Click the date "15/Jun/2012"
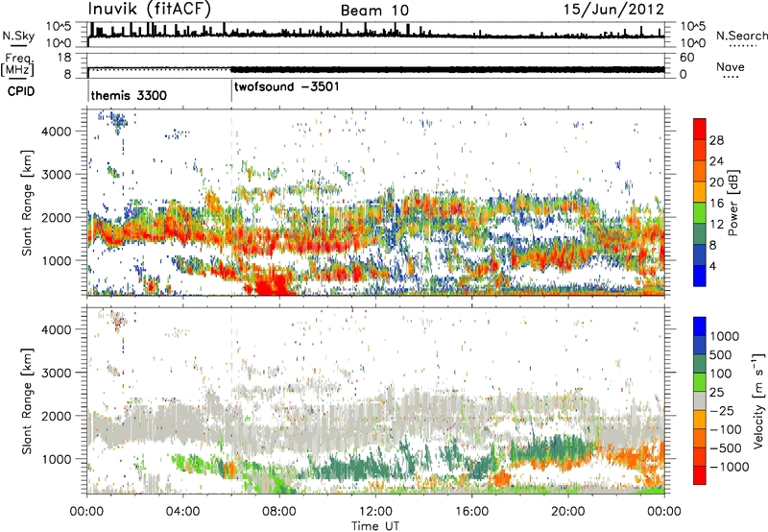 (613, 10)
